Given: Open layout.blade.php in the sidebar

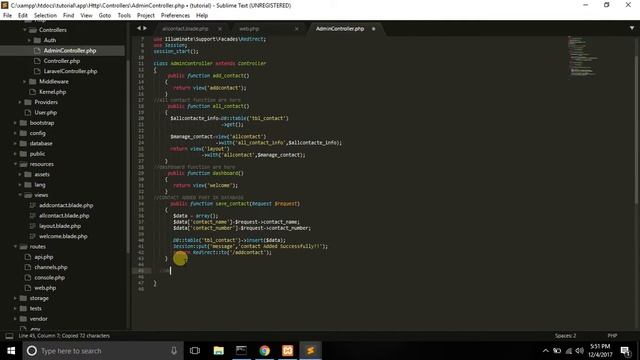Looking at the screenshot, I should pos(60,226).
